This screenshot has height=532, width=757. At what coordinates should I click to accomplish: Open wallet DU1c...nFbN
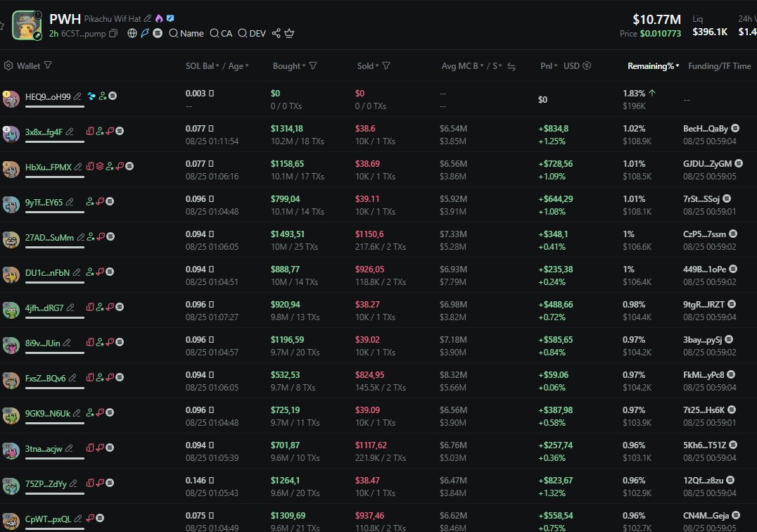(x=47, y=273)
